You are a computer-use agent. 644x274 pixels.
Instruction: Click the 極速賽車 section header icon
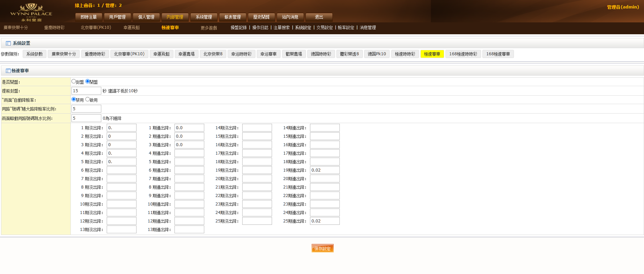[8, 71]
